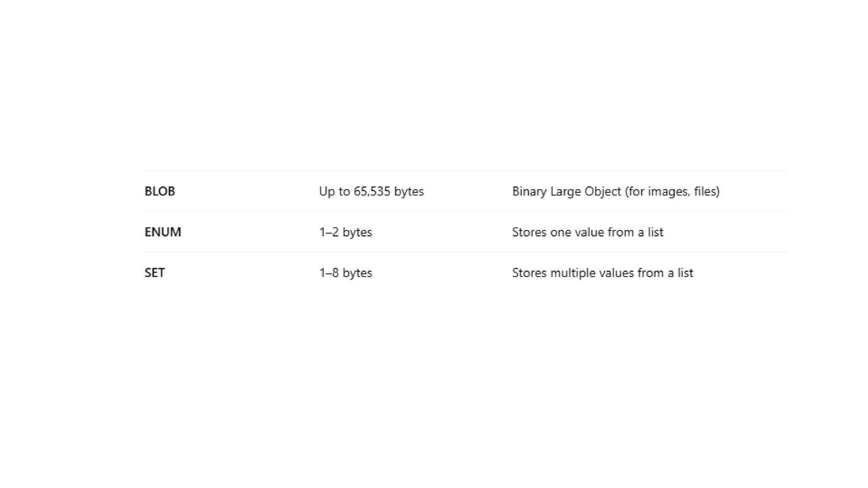
Task: Click the BLOB data type name
Action: (x=159, y=191)
